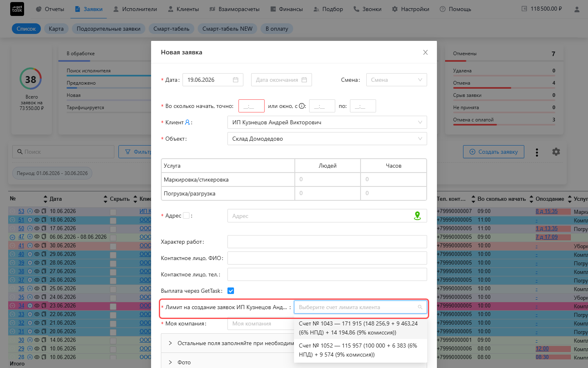
Task: Open the table settings gear icon
Action: (x=556, y=152)
